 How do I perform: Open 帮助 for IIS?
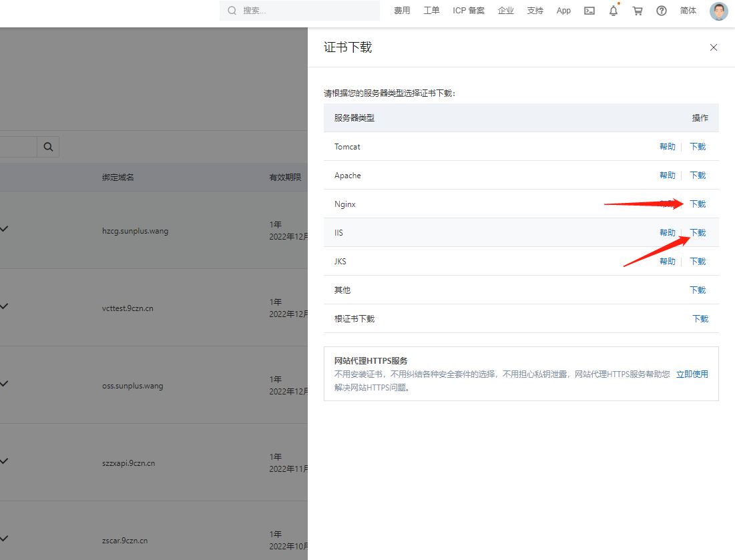pos(667,232)
